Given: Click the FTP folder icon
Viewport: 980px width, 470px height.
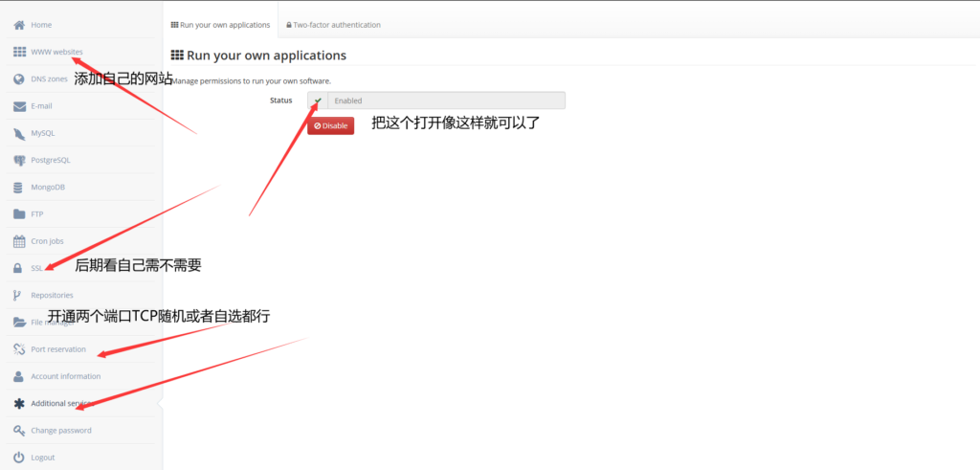Looking at the screenshot, I should point(19,214).
